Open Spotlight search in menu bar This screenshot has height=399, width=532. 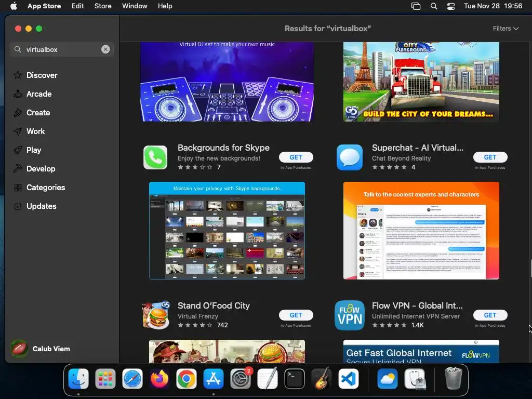434,6
